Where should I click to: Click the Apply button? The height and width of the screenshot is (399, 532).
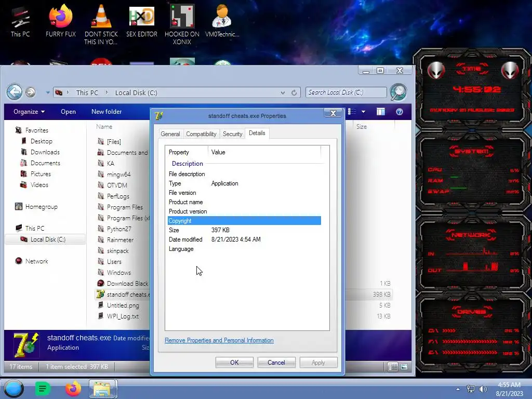click(318, 362)
